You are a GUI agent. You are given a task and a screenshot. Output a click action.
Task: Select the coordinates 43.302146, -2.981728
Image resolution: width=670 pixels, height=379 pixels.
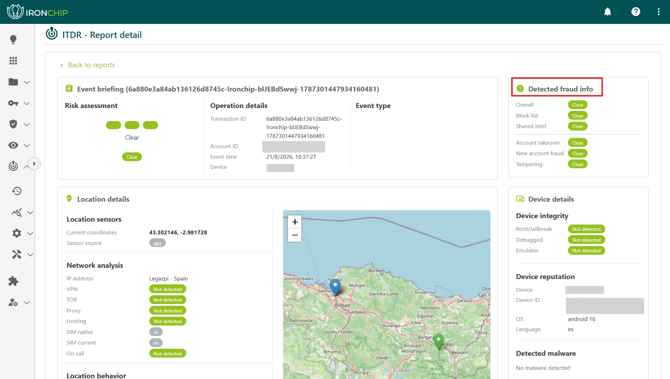[x=178, y=232]
